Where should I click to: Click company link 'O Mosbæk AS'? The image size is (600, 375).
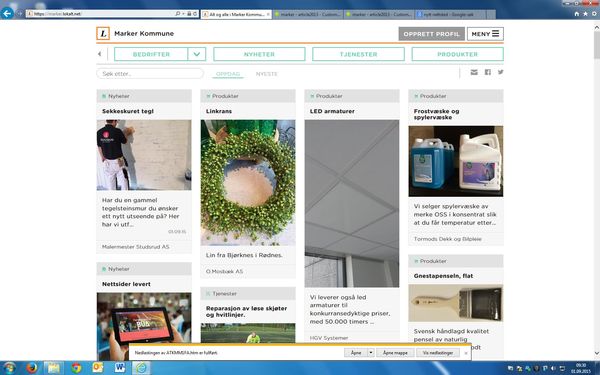pos(225,271)
